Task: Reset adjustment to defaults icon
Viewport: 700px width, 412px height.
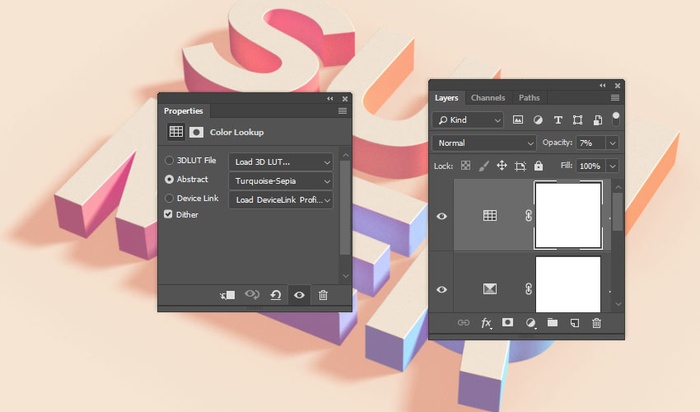Action: 275,295
